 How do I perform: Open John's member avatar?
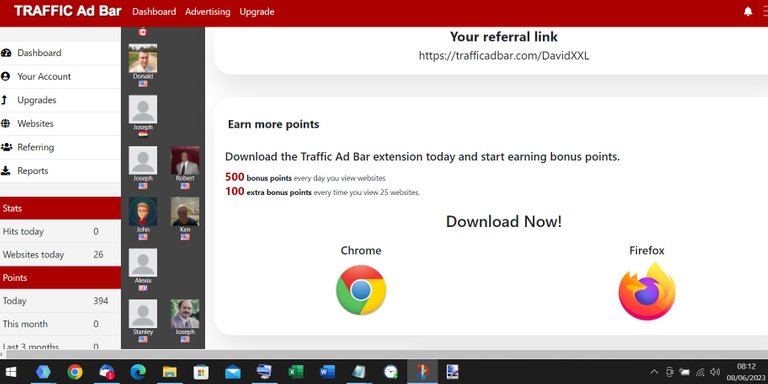143,211
